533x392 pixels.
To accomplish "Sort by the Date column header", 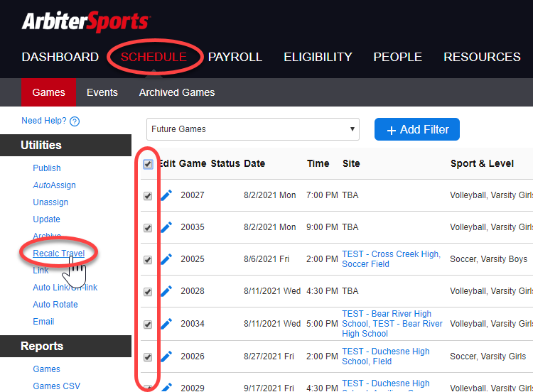I will [x=254, y=163].
